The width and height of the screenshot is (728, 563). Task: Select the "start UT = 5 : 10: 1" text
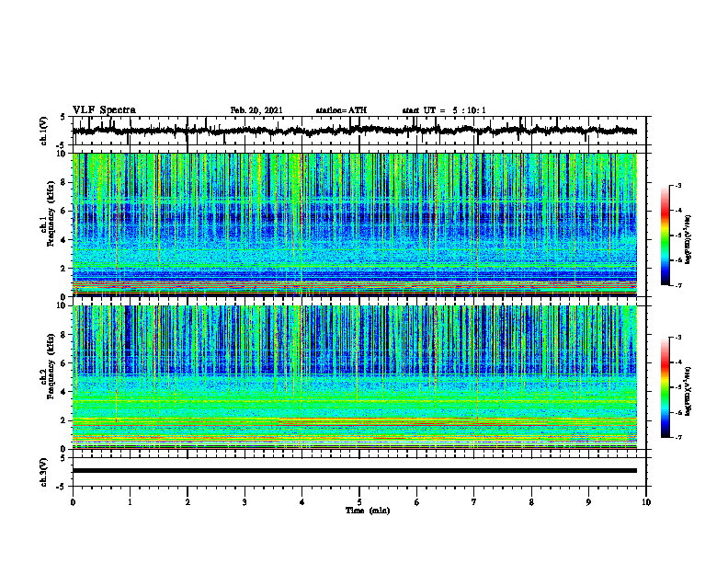[x=444, y=110]
